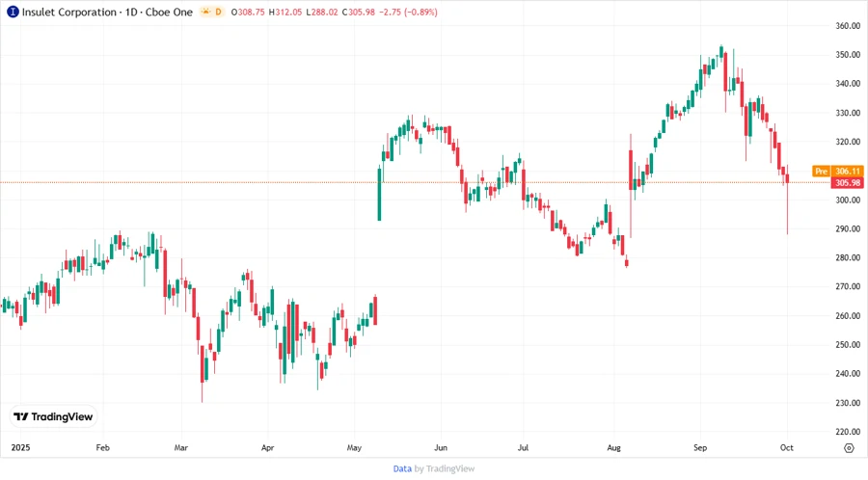The image size is (868, 480).
Task: Click the Insulet Corporation logo icon
Action: tap(11, 12)
